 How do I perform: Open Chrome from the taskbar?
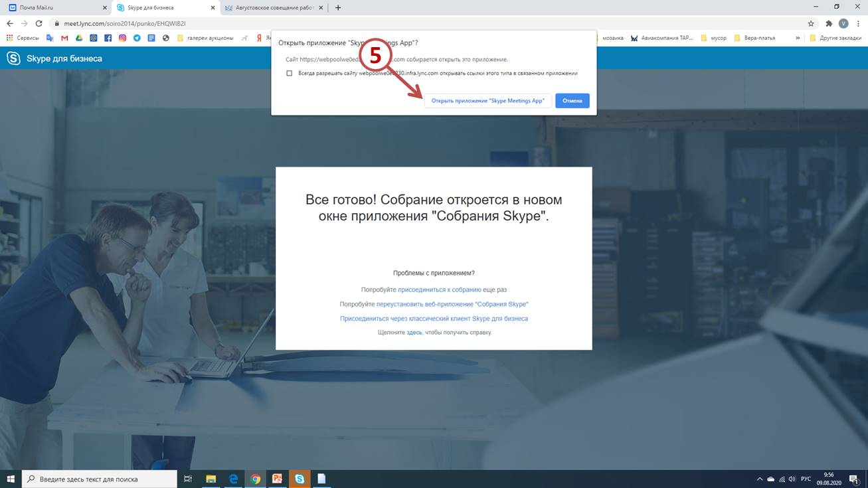click(256, 479)
